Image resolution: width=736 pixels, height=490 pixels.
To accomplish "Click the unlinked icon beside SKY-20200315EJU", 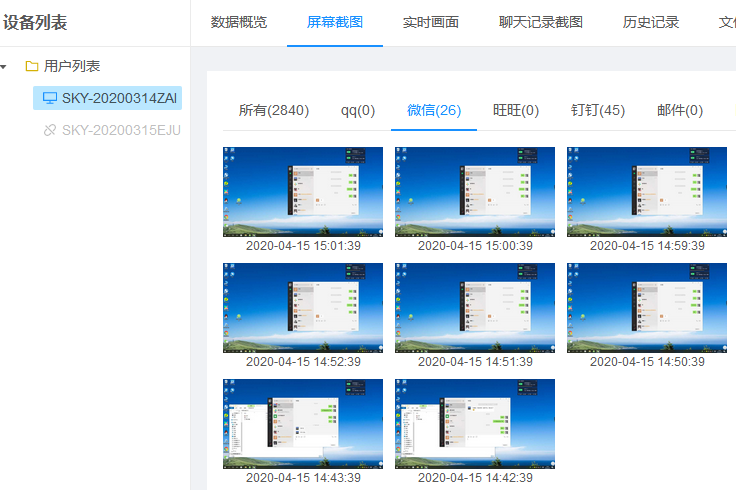I will point(50,130).
